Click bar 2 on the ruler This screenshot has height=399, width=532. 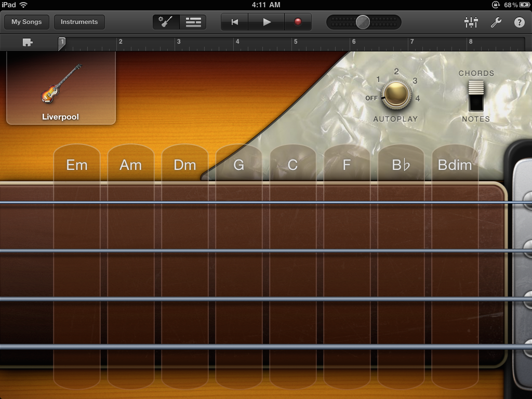click(121, 42)
